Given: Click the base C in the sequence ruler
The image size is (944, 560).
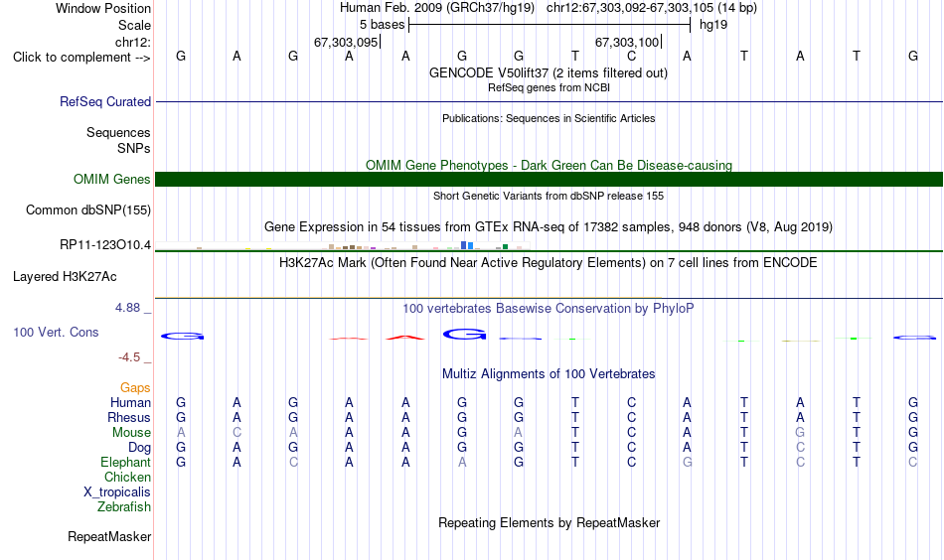Looking at the screenshot, I should [631, 56].
